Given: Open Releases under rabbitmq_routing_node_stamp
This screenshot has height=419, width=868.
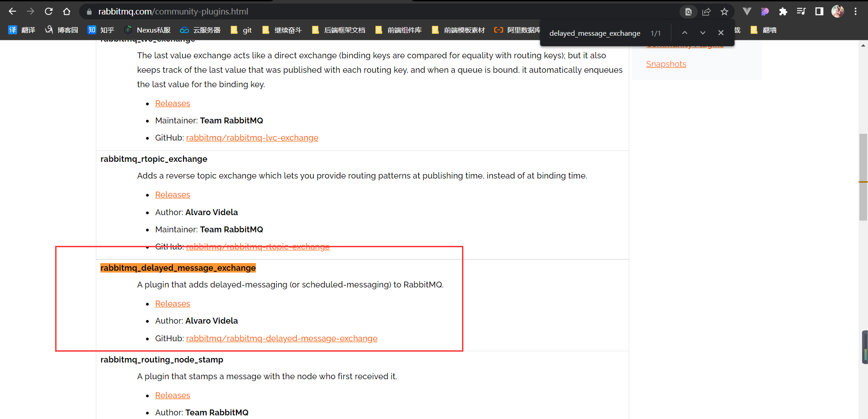Looking at the screenshot, I should click(x=173, y=395).
